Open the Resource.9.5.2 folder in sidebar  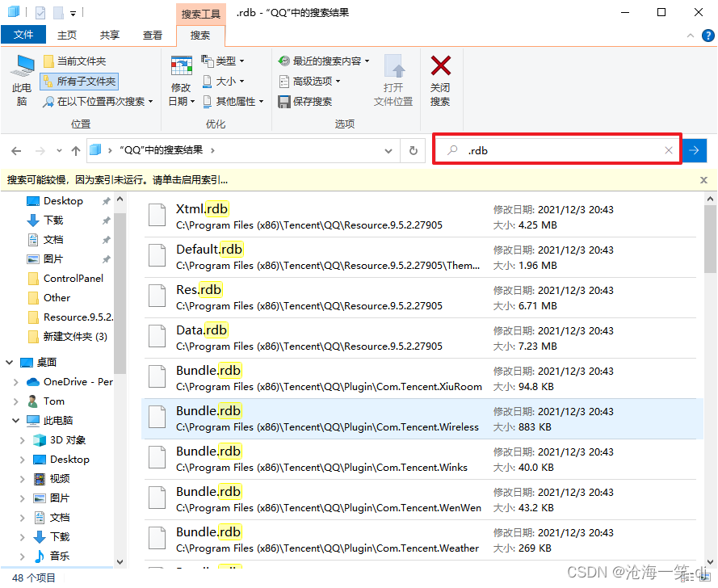78,317
